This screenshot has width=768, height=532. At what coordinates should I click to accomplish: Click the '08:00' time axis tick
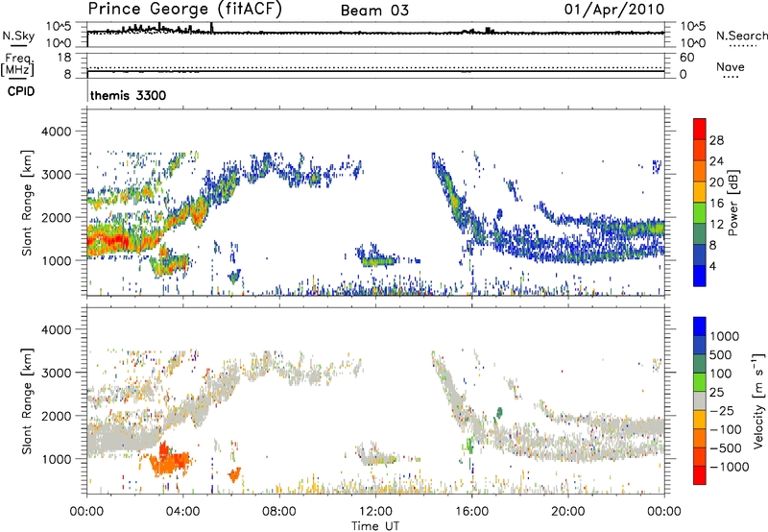278,512
